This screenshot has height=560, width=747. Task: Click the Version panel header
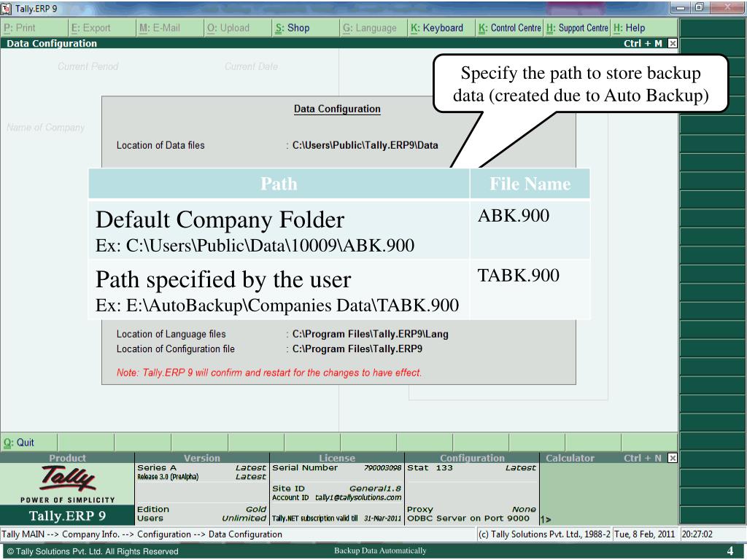(202, 458)
